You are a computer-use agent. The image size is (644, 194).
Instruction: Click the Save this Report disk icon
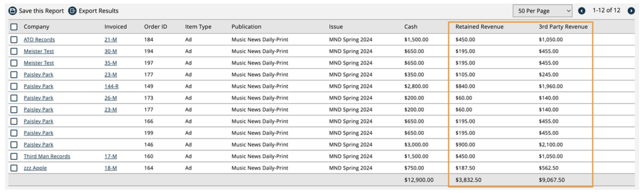click(13, 11)
